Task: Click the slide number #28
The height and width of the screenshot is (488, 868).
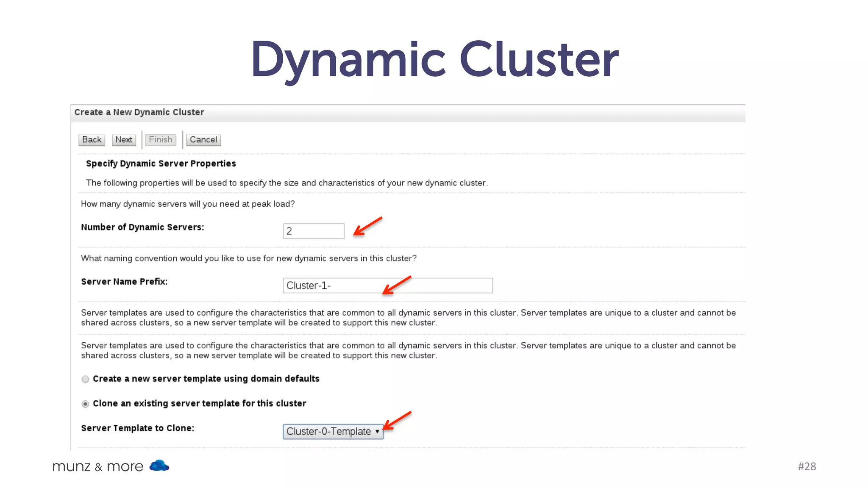Action: [x=807, y=466]
